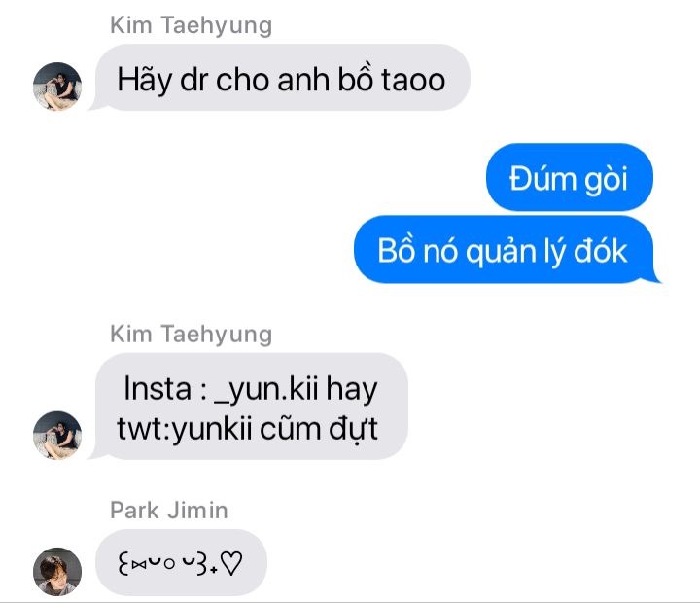Screen dimensions: 700x603
Task: Select the blue "Đúm gòi" message
Action: [569, 177]
